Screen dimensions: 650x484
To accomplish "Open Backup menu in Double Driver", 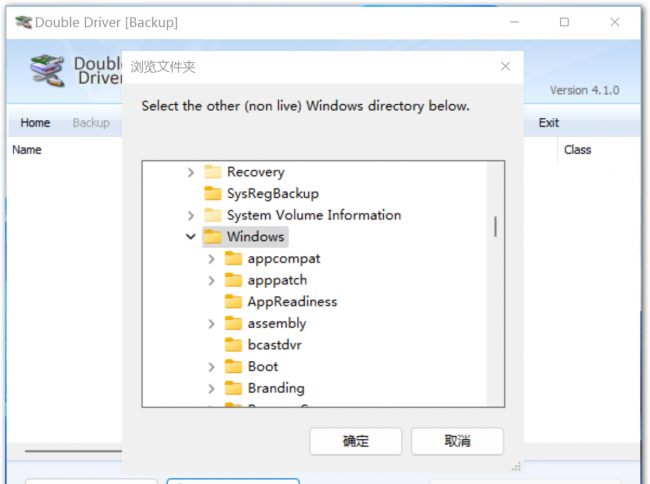I will [x=91, y=123].
